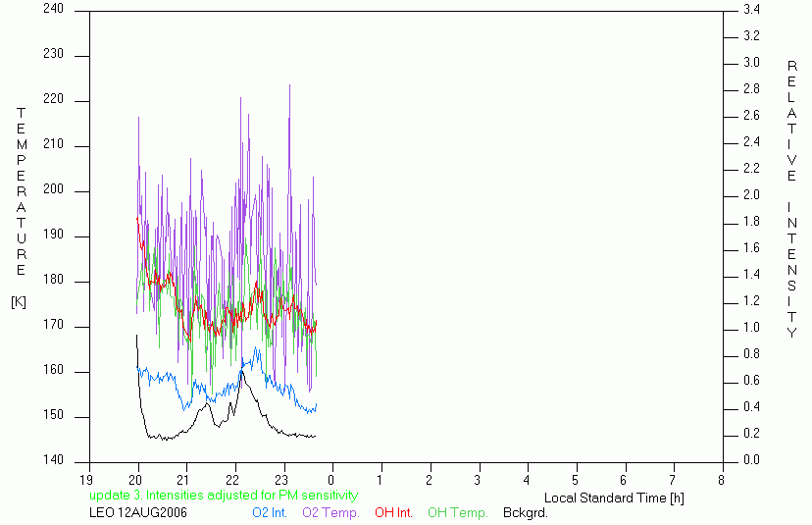Click the 0.8 relative intensity value
The height and width of the screenshot is (525, 812).
pos(751,354)
